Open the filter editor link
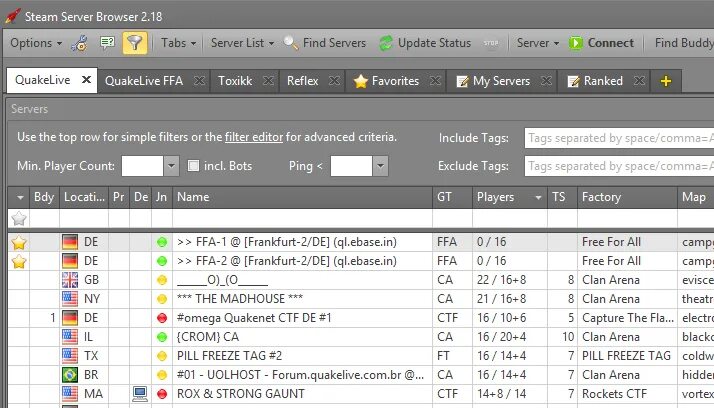 tap(254, 137)
